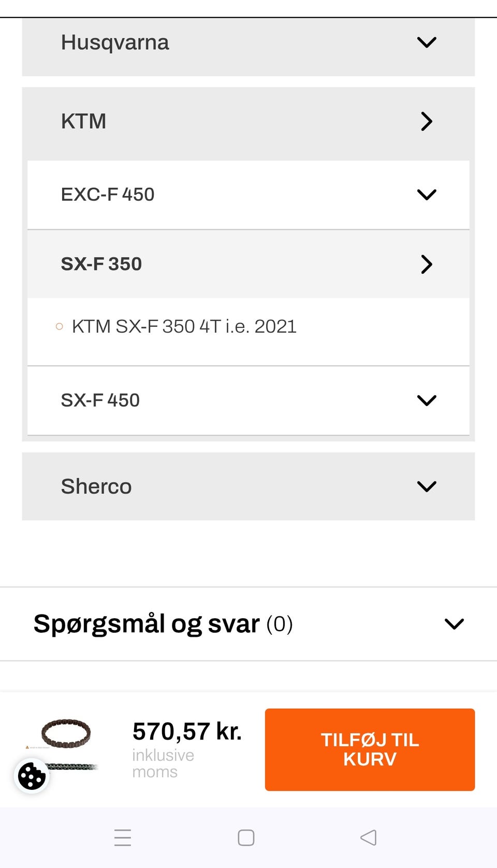Select the Sherco brand label

pyautogui.click(x=96, y=486)
